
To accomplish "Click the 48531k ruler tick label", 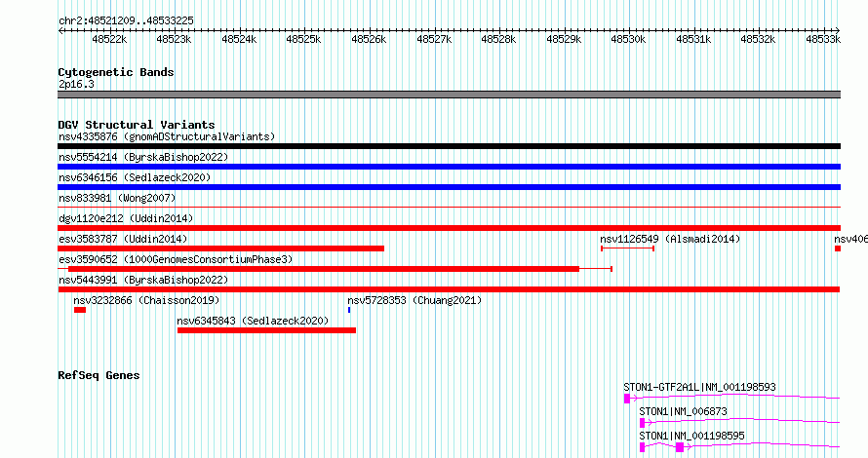I will coord(693,39).
